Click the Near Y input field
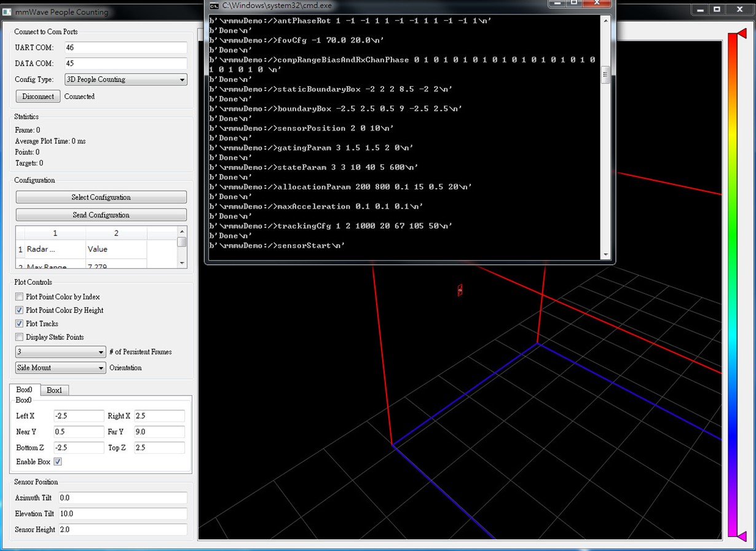 (79, 432)
